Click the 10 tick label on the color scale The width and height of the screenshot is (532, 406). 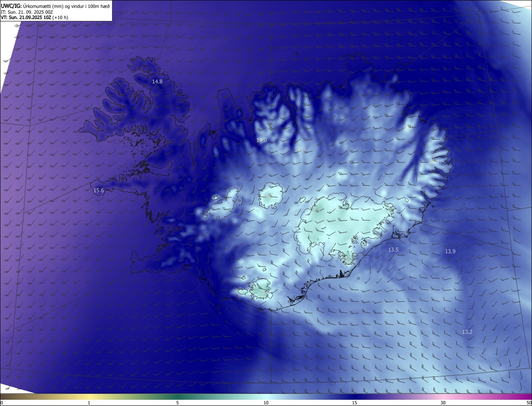pyautogui.click(x=266, y=403)
